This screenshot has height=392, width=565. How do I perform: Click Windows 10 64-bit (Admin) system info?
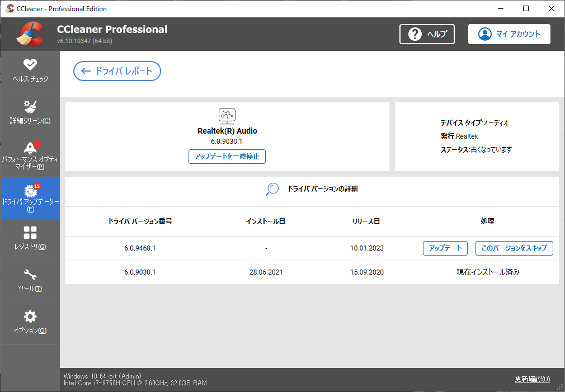(102, 376)
